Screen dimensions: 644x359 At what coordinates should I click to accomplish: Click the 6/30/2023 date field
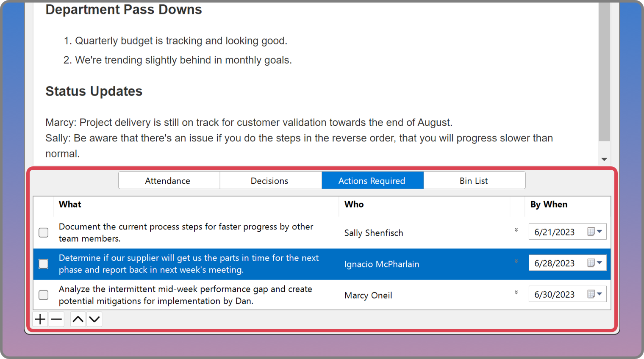point(555,295)
